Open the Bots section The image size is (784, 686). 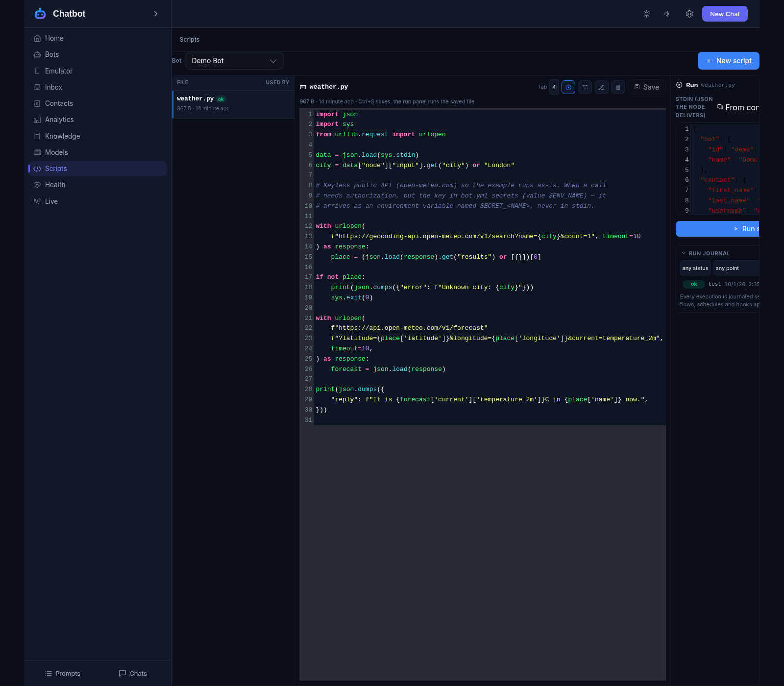point(98,54)
